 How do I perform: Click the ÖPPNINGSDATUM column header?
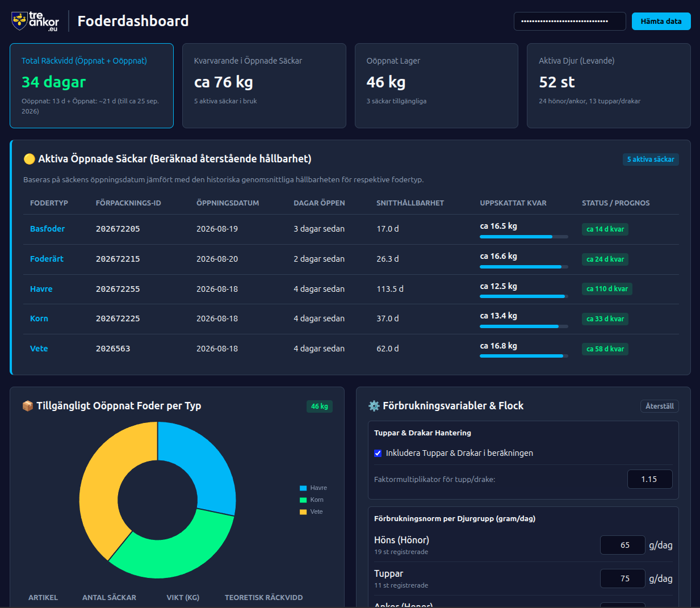click(228, 203)
